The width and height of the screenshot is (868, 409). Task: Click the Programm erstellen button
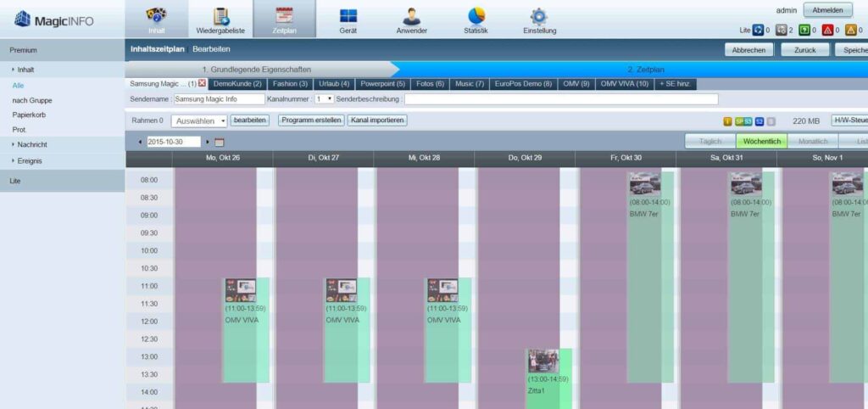pos(311,120)
